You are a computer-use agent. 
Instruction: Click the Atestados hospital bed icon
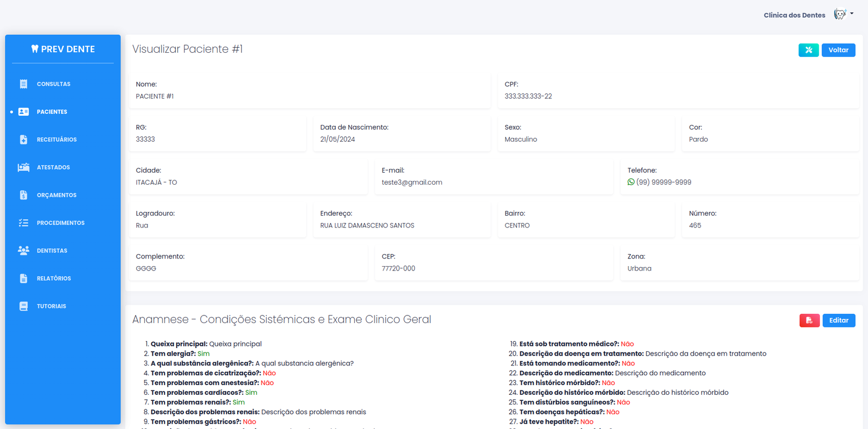click(x=23, y=167)
